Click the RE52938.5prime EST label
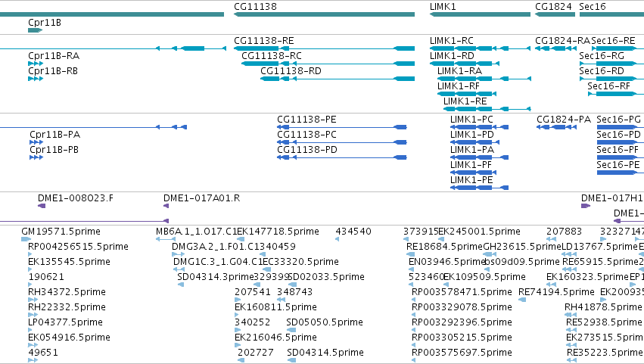This screenshot has width=644, height=364. click(604, 322)
